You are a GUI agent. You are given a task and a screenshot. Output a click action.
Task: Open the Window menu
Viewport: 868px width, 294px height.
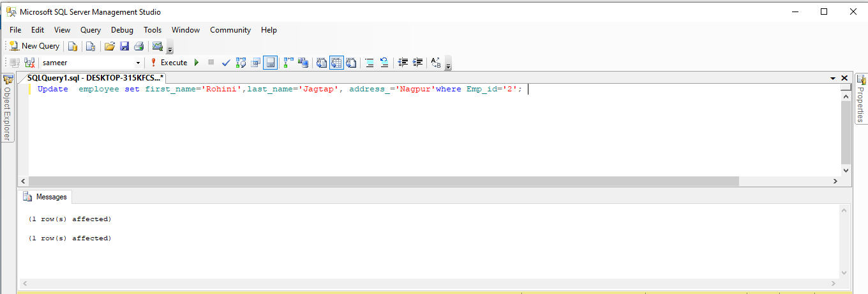pyautogui.click(x=186, y=30)
